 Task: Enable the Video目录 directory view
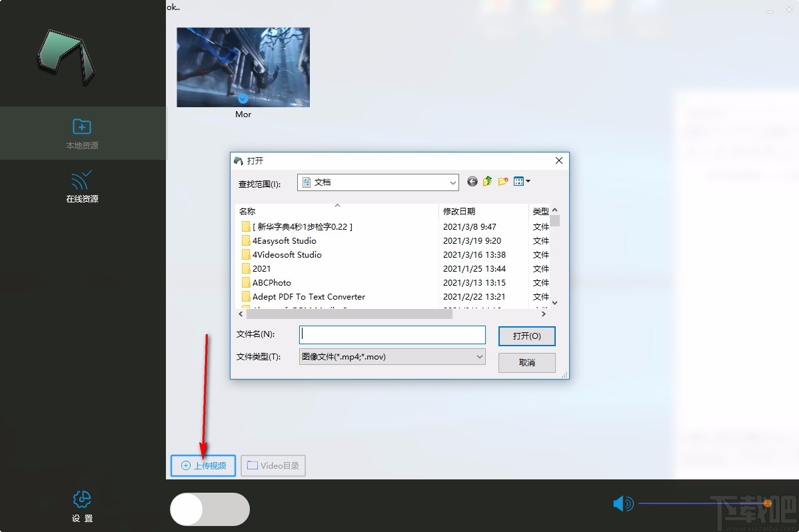click(x=273, y=465)
